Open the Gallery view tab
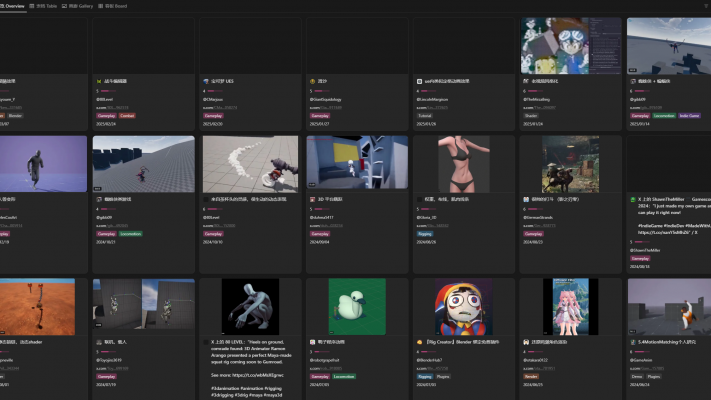 80,5
